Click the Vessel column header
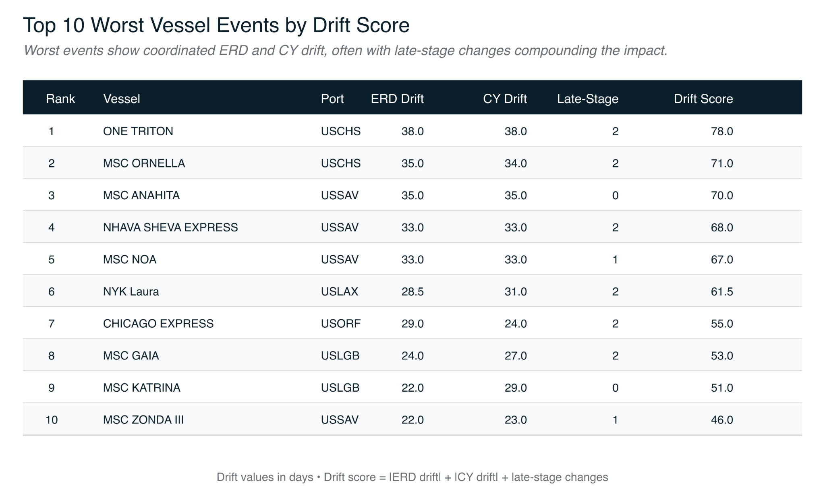 121,99
